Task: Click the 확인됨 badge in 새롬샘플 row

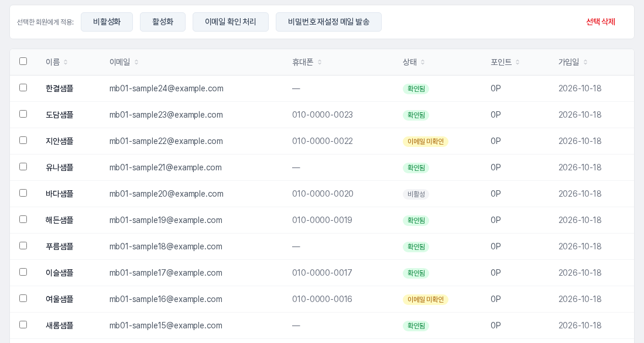Action: 416,325
